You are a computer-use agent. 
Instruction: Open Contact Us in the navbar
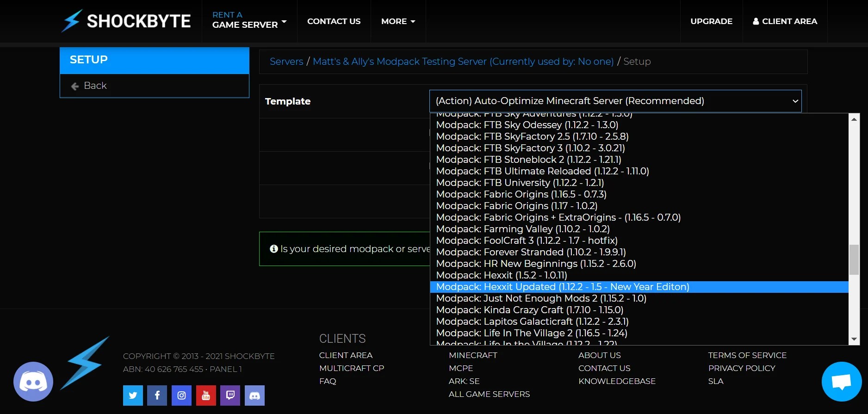click(x=334, y=21)
